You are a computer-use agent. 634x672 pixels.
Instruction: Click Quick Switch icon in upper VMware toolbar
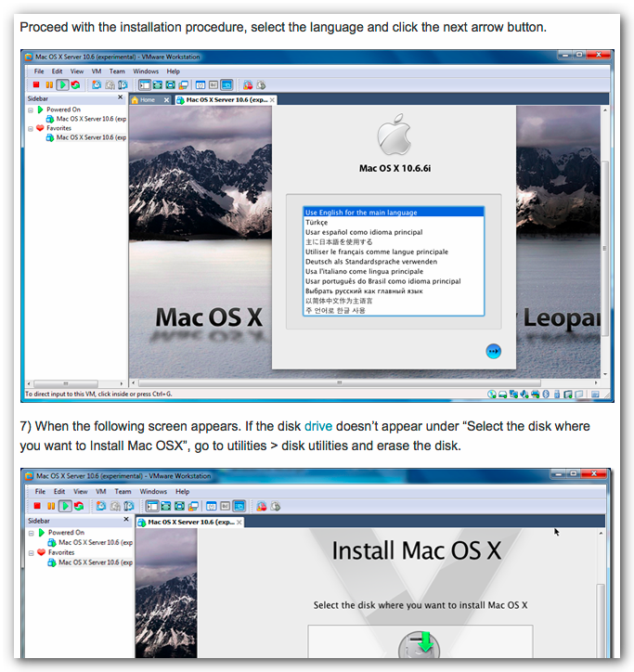[158, 84]
